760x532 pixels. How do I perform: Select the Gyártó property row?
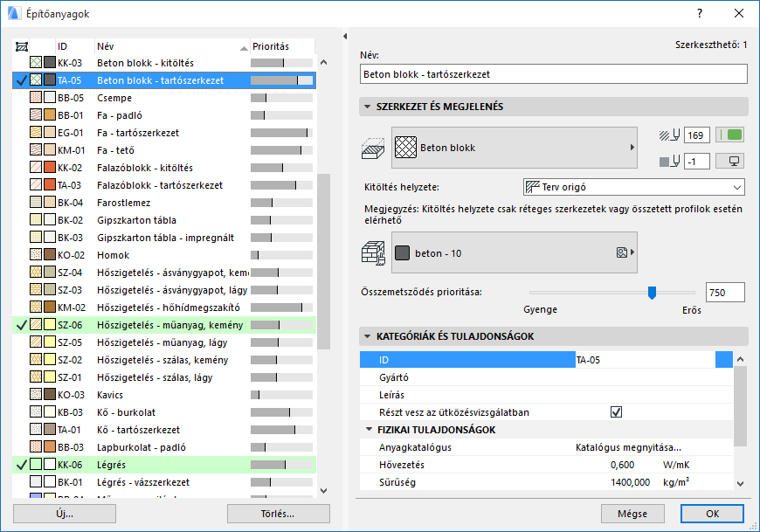click(x=546, y=377)
